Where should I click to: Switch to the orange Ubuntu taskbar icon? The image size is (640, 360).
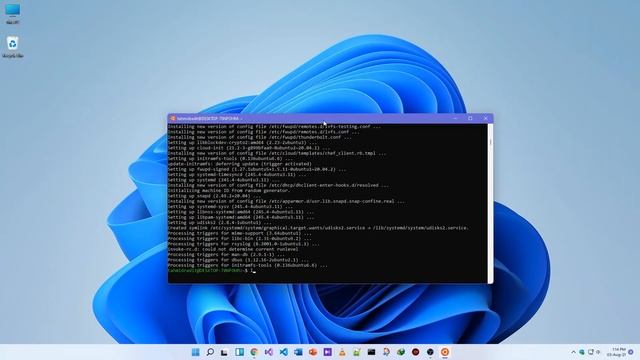click(x=445, y=352)
